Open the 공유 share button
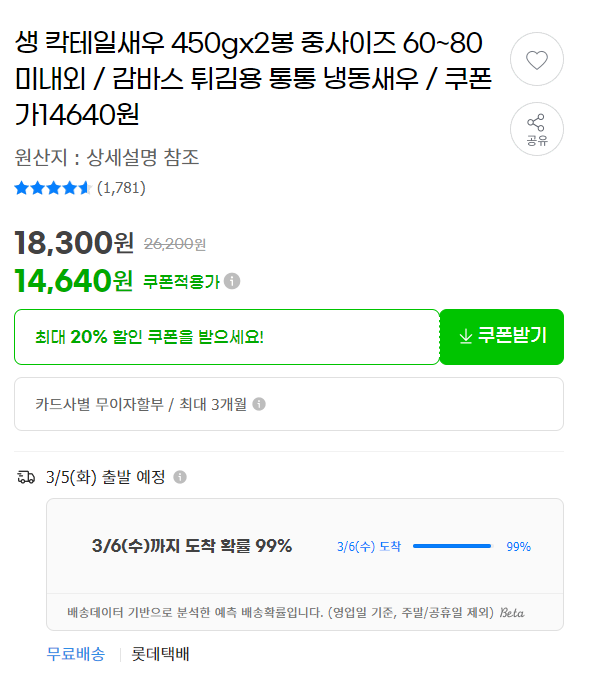This screenshot has height=679, width=597. [536, 129]
